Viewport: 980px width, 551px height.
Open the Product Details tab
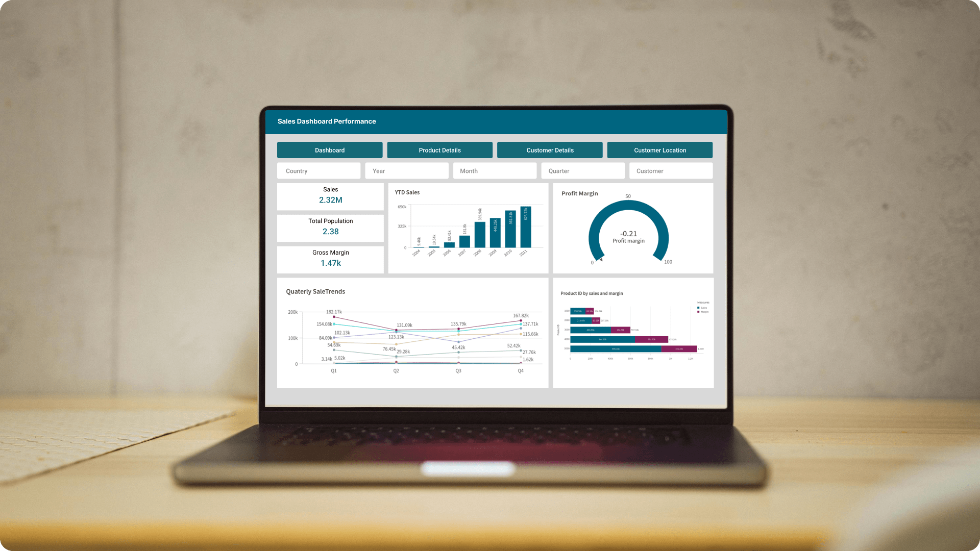[439, 150]
